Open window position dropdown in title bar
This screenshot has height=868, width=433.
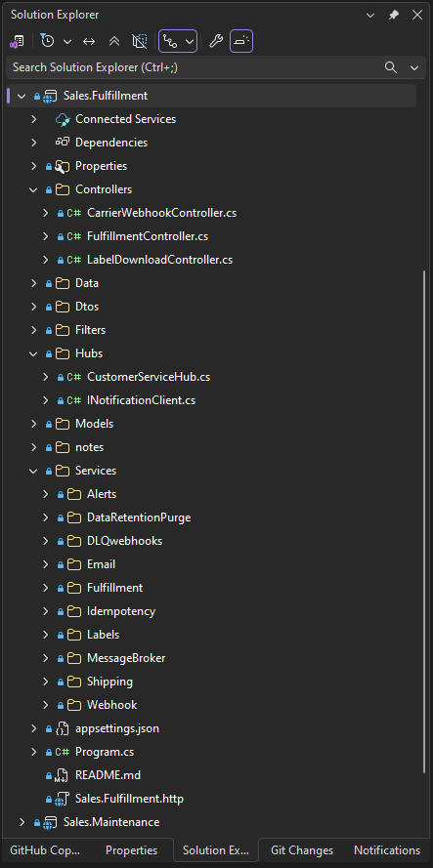coord(370,16)
